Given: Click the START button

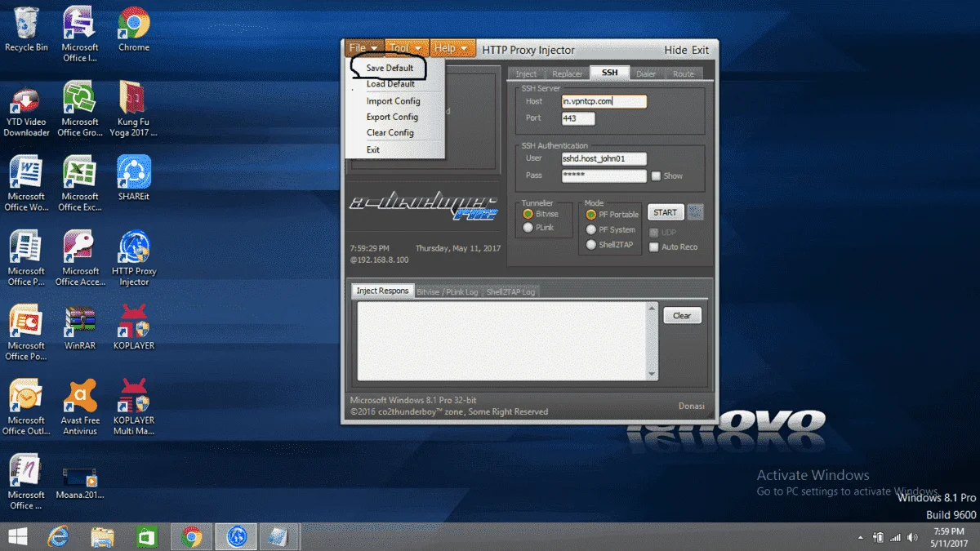Looking at the screenshot, I should pyautogui.click(x=666, y=212).
